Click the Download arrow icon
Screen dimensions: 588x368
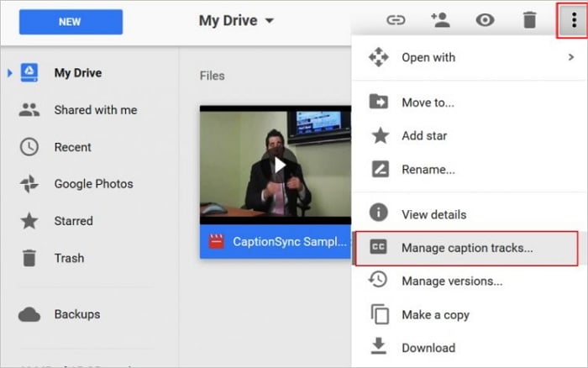(x=379, y=347)
